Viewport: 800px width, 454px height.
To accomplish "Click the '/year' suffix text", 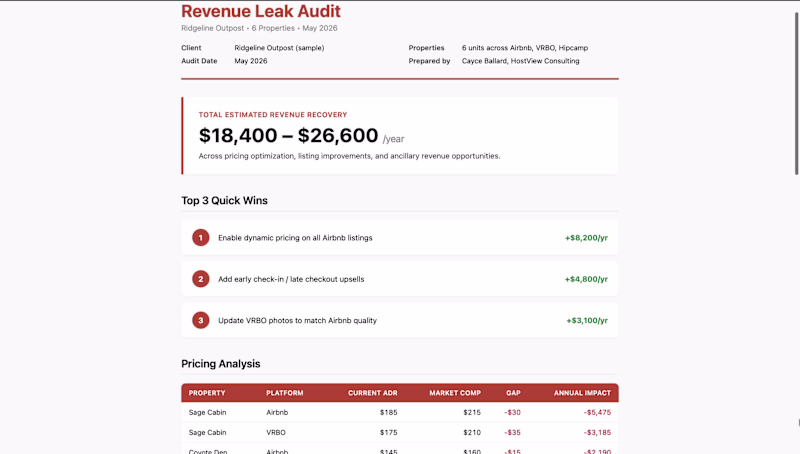I will pyautogui.click(x=393, y=139).
